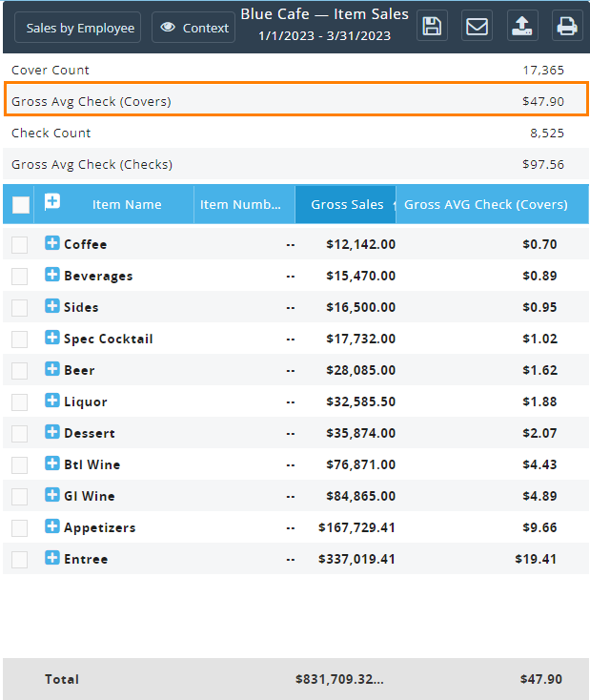Viewport: 590px width, 700px height.
Task: Sort by the Gross Sales column header
Action: (x=346, y=204)
